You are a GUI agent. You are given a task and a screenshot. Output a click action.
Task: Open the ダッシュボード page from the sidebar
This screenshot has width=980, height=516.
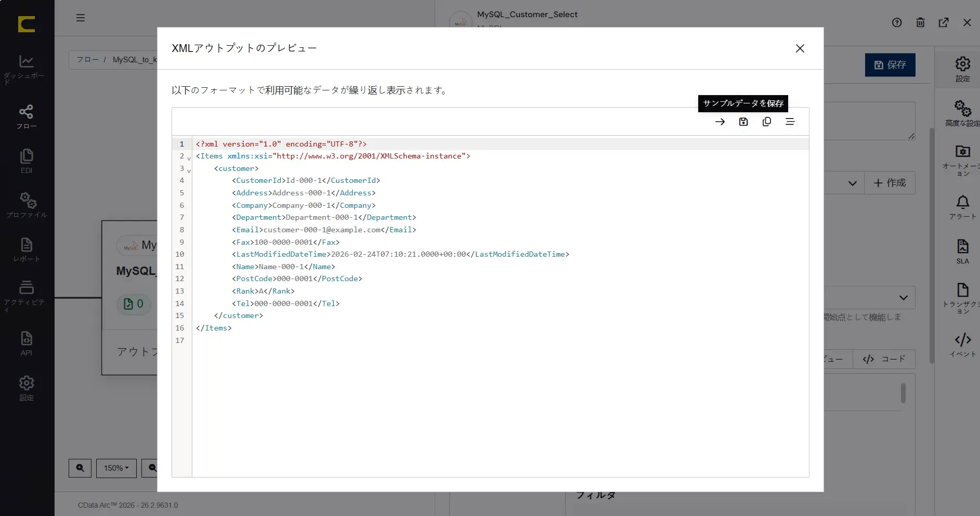(27, 70)
